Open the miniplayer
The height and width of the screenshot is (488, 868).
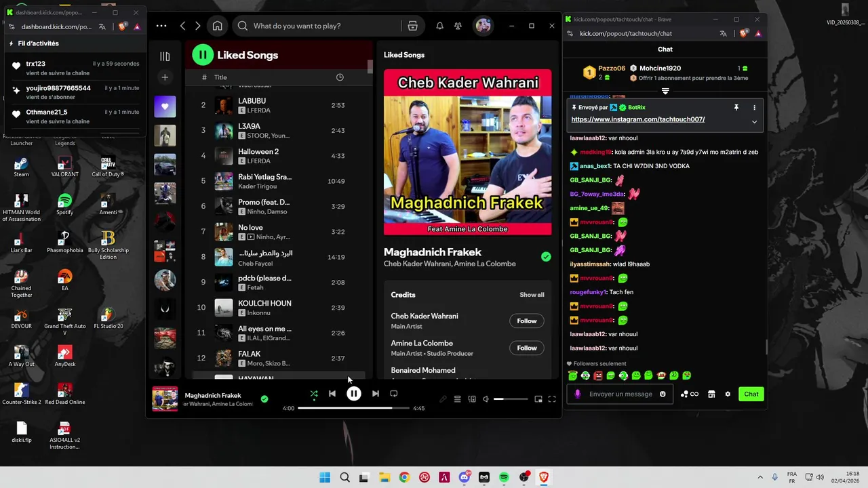click(x=538, y=399)
